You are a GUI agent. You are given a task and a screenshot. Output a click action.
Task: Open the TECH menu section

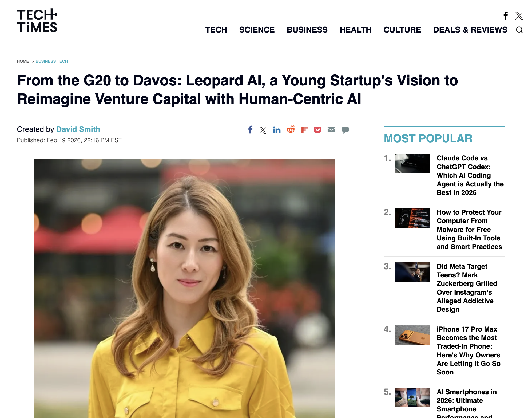click(x=216, y=30)
